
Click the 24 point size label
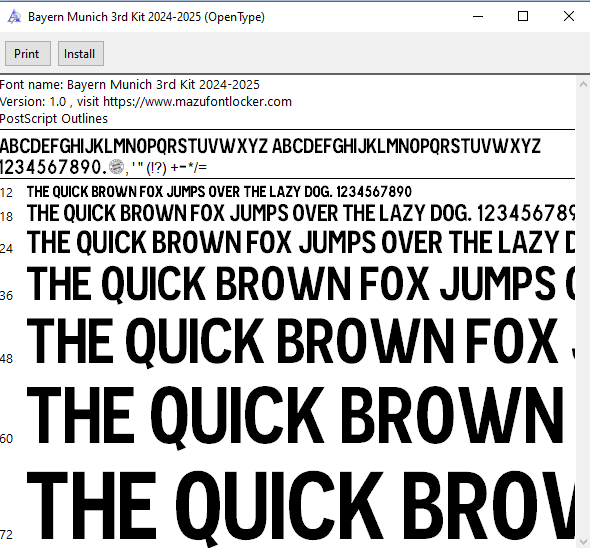tap(6, 248)
